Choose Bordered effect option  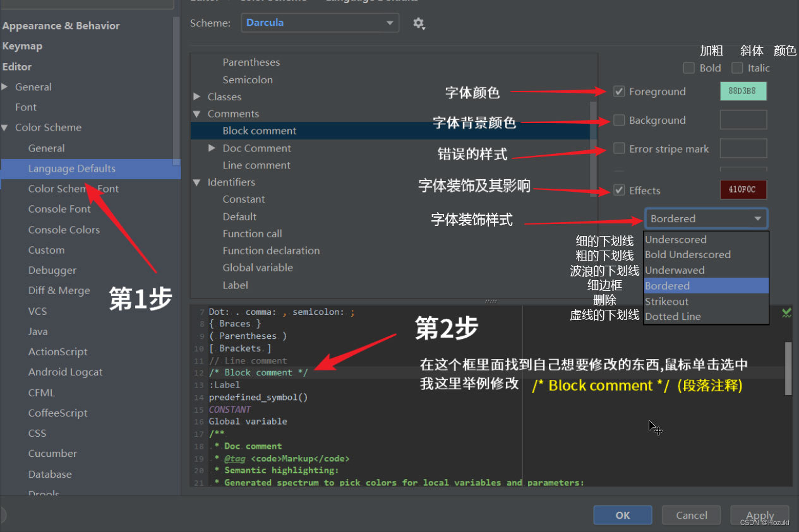pos(706,286)
